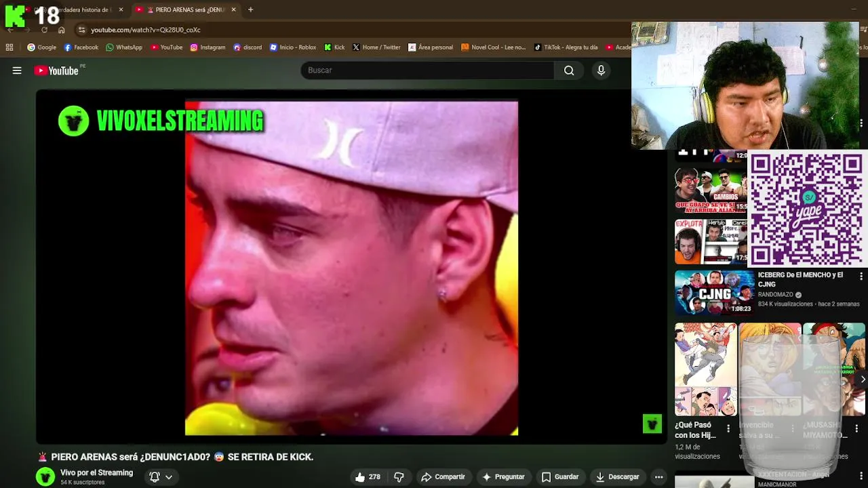Dislike the video
This screenshot has width=868, height=488.
[399, 477]
